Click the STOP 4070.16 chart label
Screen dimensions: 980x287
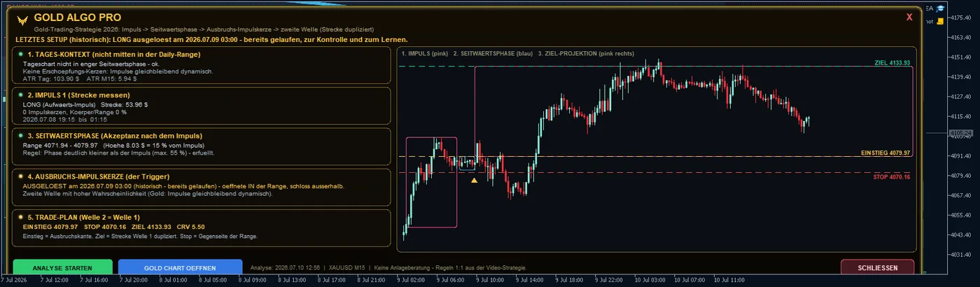891,177
